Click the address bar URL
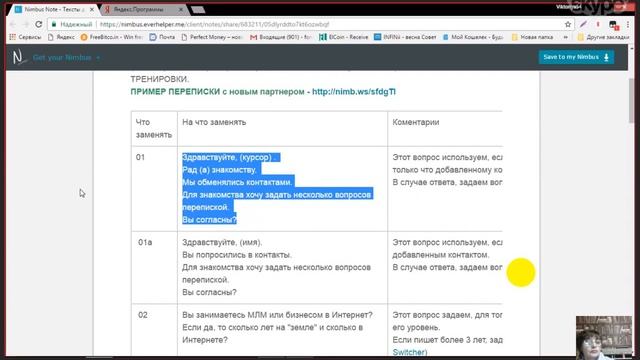 pyautogui.click(x=214, y=24)
